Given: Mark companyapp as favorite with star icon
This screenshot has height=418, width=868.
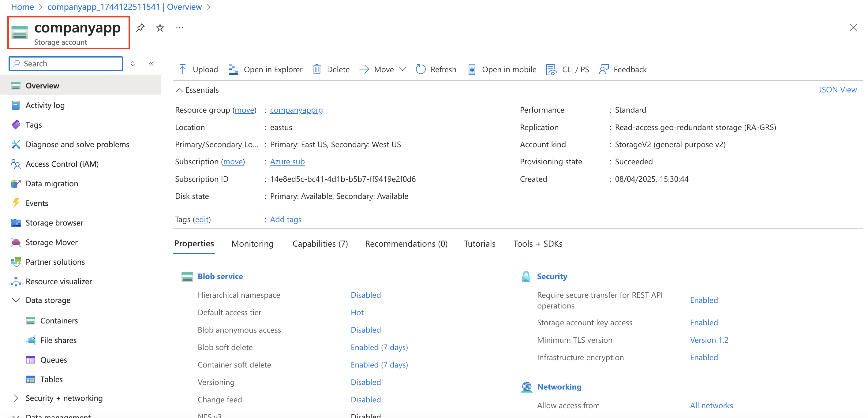Looking at the screenshot, I should point(160,27).
